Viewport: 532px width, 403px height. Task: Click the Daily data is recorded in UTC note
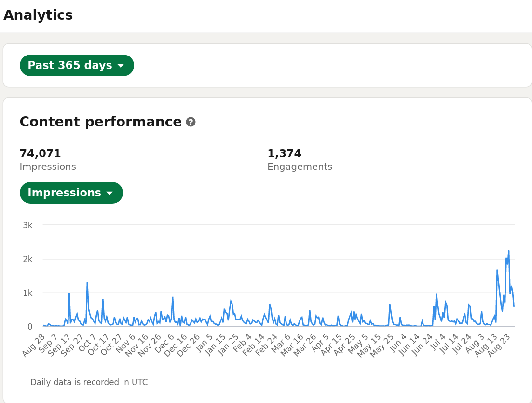pyautogui.click(x=89, y=382)
